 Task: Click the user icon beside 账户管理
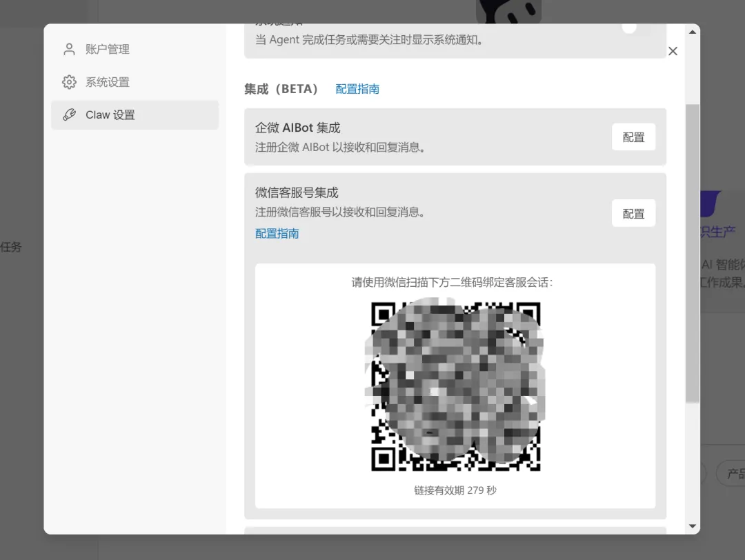point(70,50)
